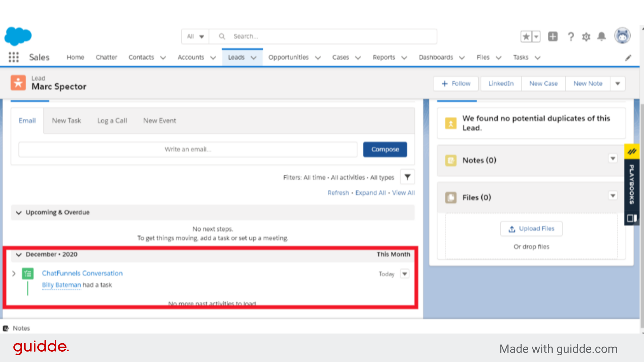Click the Lead record icon beside Marc Spector

[x=18, y=82]
